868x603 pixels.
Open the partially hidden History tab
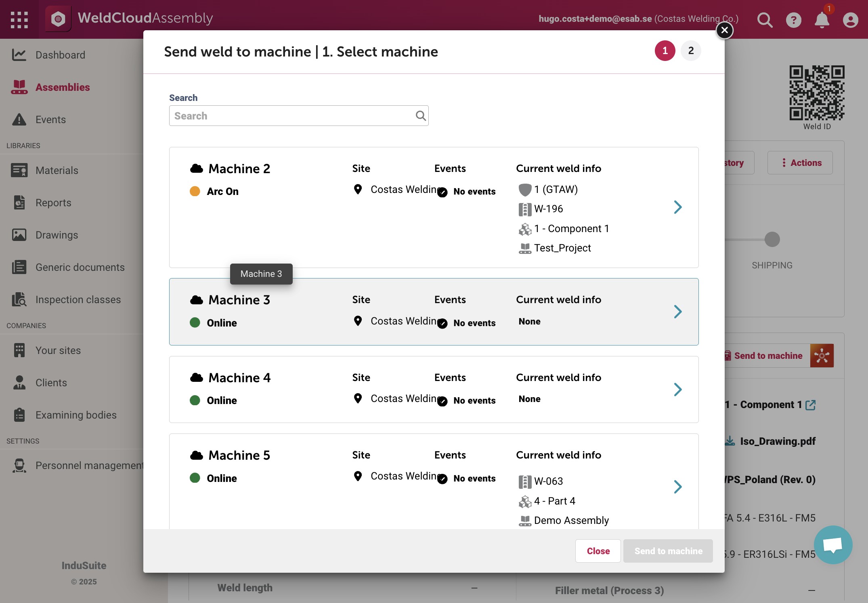click(739, 163)
